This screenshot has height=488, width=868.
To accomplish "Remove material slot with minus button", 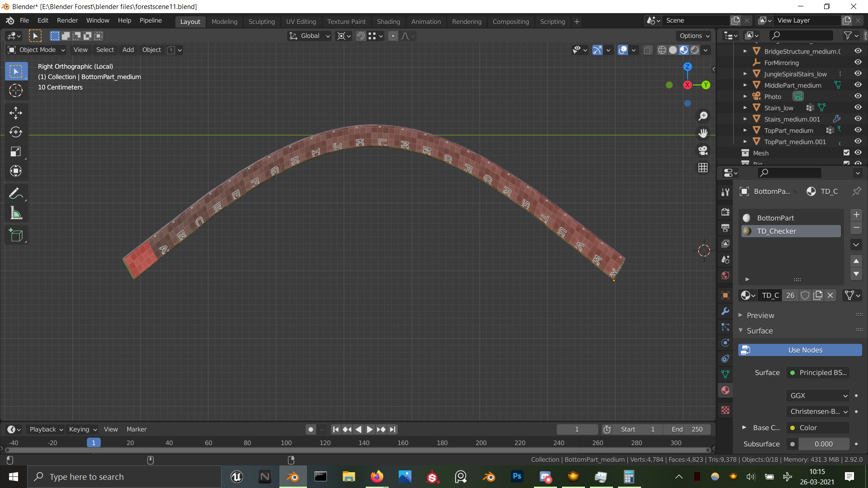I will pyautogui.click(x=856, y=228).
